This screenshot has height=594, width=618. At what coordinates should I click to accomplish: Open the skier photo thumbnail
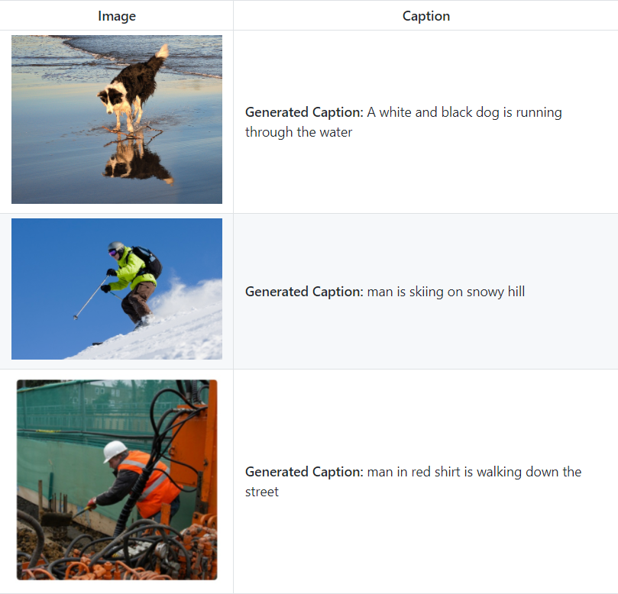(x=117, y=289)
